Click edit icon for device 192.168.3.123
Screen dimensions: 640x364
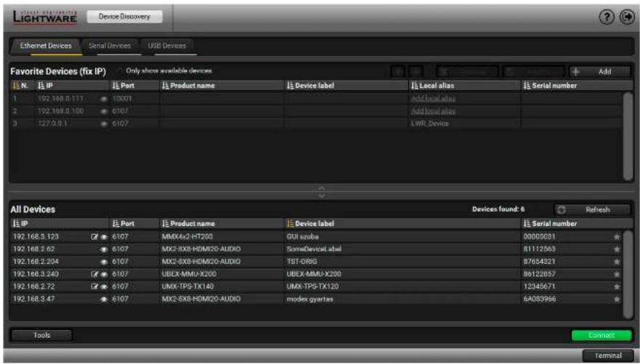coord(94,237)
